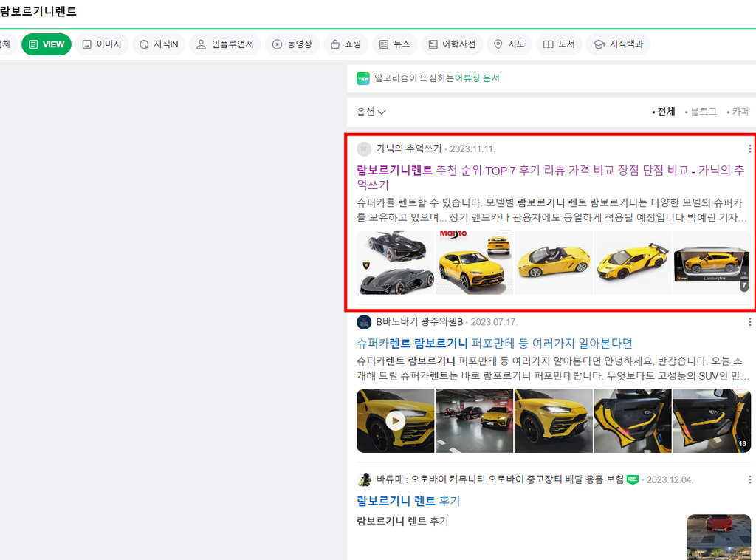Open the parking garage cars thumbnail
Screen dimensions: 756x560
point(475,420)
